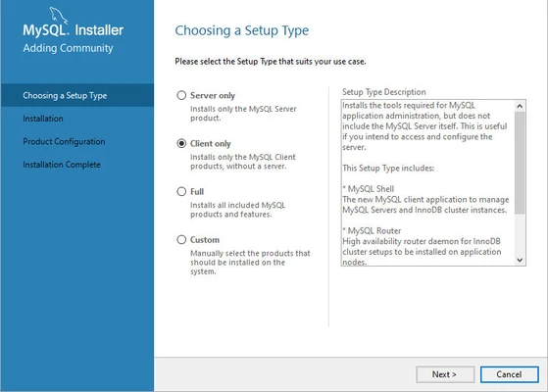
Task: Click the 'Full' option label
Action: (x=197, y=191)
